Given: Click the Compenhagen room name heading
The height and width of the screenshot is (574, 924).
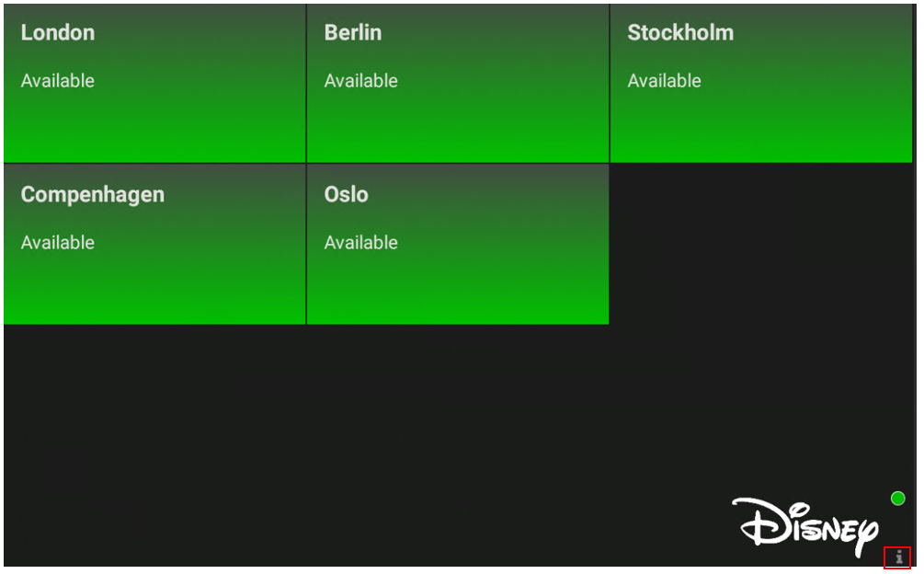Looking at the screenshot, I should click(93, 195).
